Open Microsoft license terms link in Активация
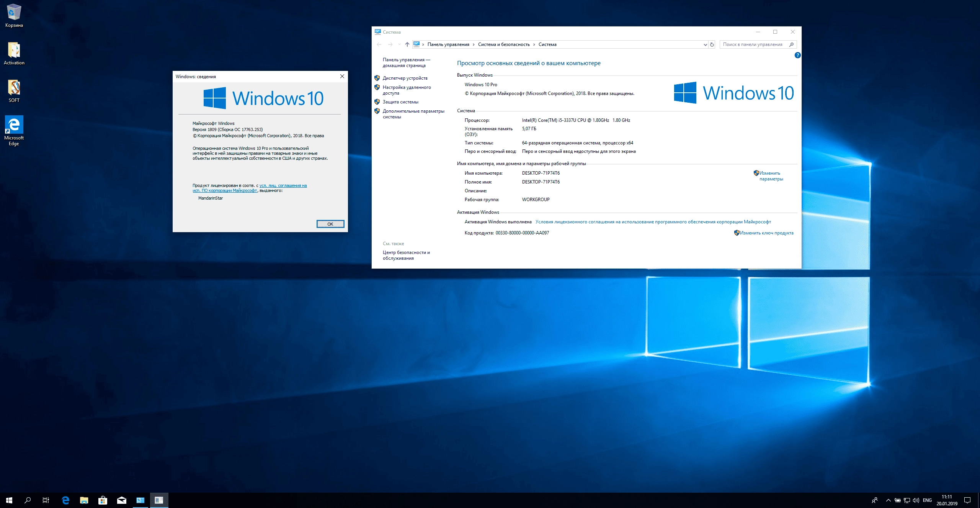 [x=653, y=222]
